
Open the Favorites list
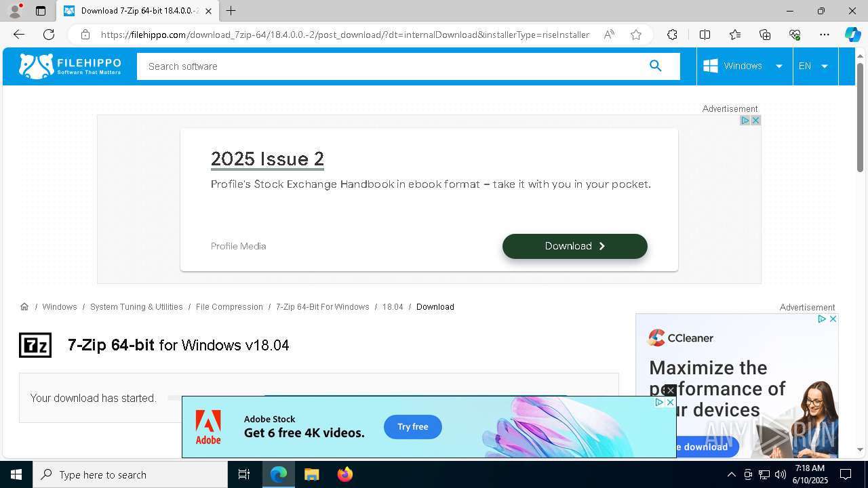pos(735,35)
